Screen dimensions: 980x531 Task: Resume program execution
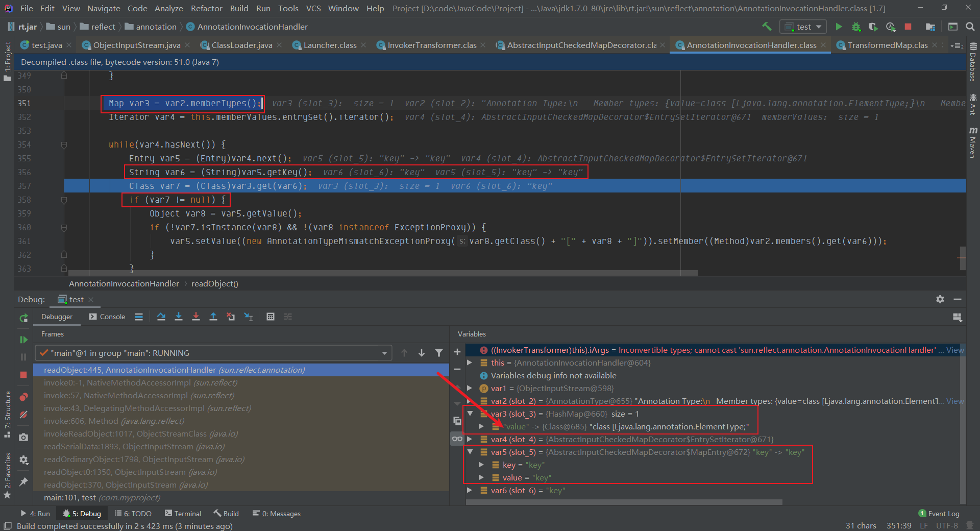click(23, 340)
